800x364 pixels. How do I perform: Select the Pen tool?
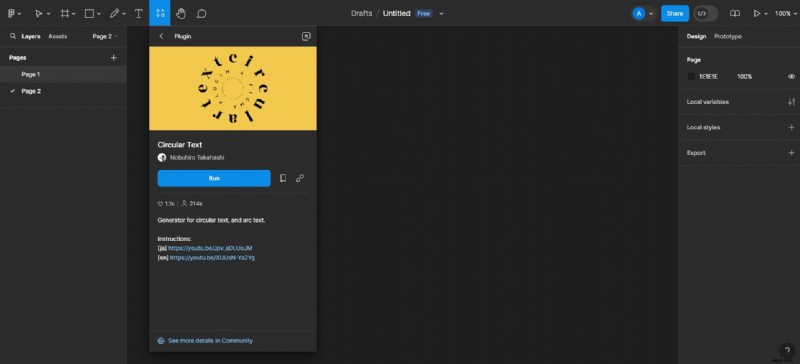pyautogui.click(x=114, y=14)
